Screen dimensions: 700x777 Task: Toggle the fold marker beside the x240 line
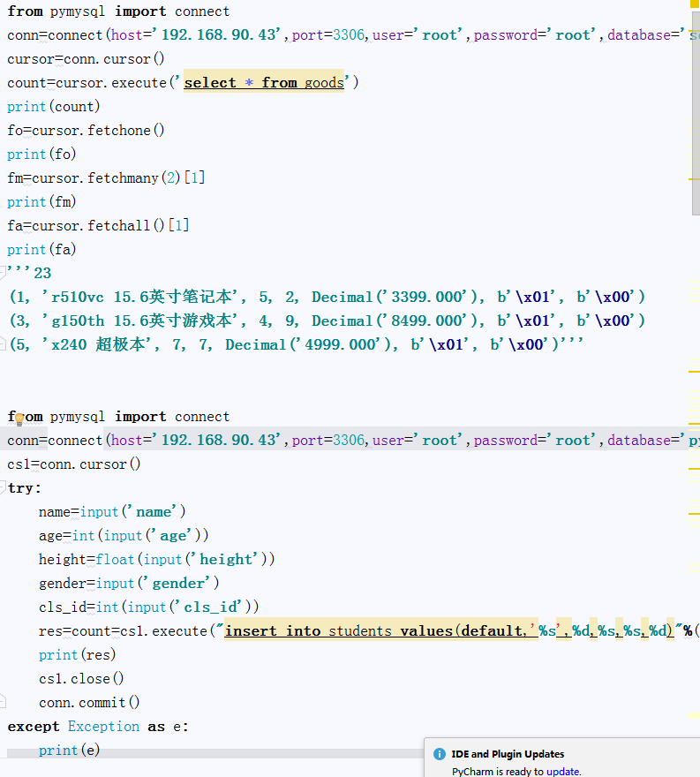pyautogui.click(x=3, y=343)
